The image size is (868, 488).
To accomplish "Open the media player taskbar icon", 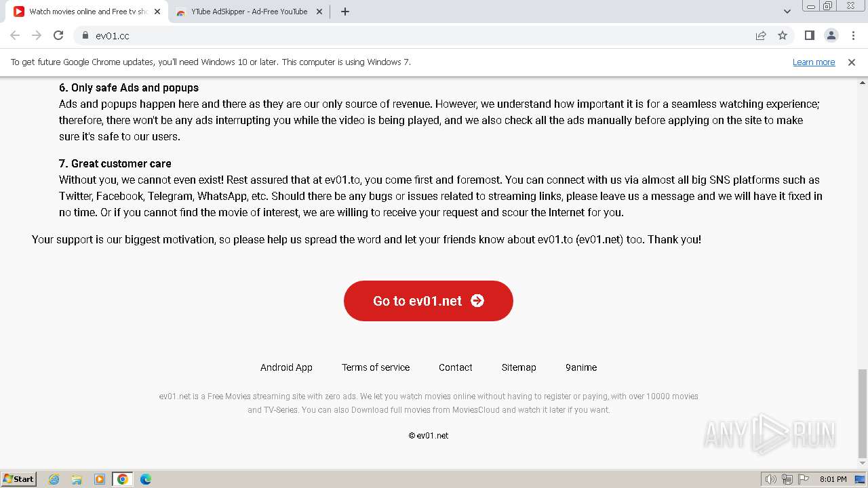I will pos(100,479).
